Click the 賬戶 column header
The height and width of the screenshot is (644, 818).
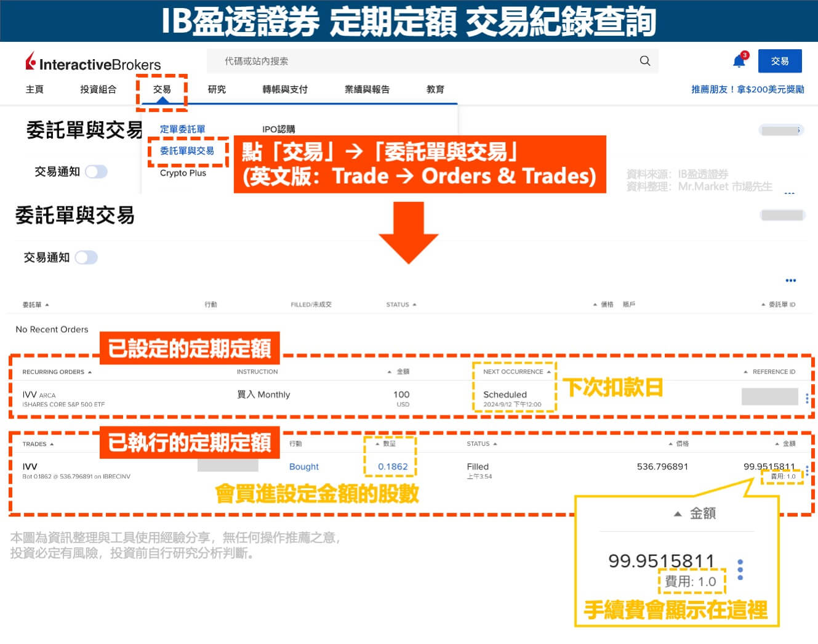click(x=629, y=305)
